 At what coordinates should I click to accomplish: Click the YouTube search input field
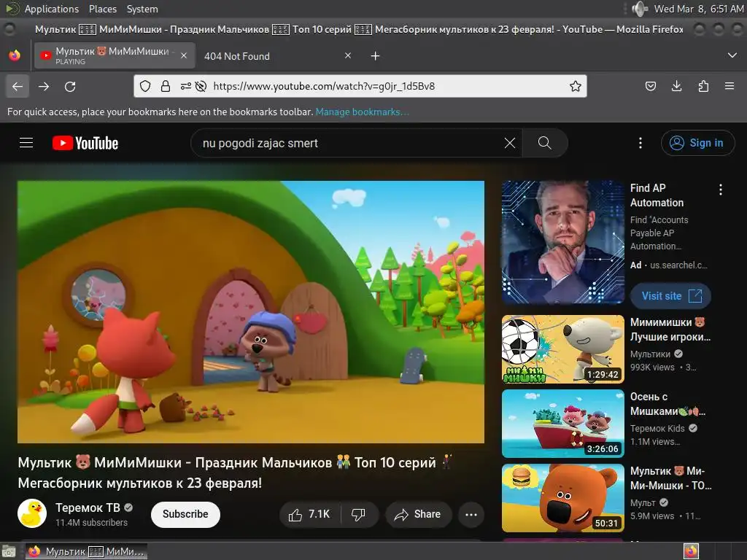click(x=352, y=143)
